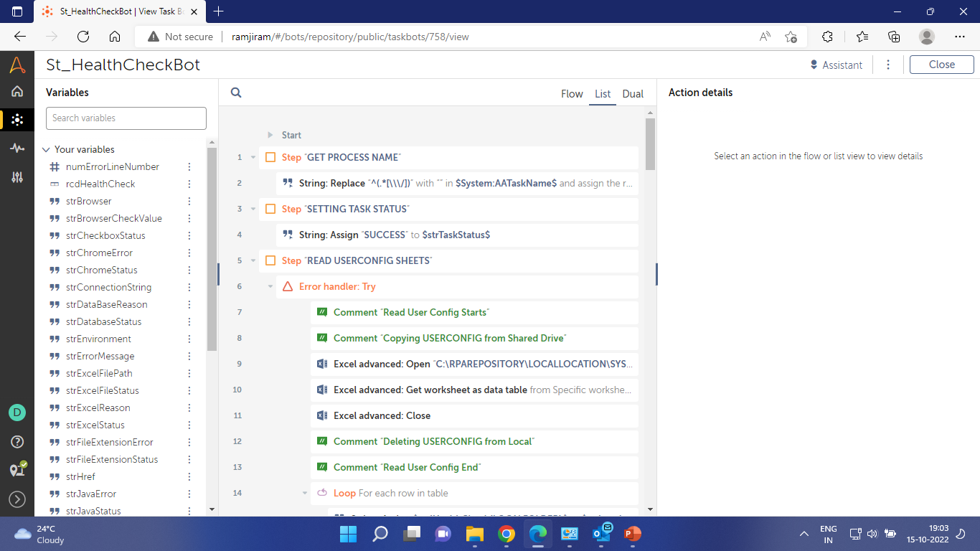The image size is (980, 551).
Task: Click the Search variables input field
Action: point(126,118)
